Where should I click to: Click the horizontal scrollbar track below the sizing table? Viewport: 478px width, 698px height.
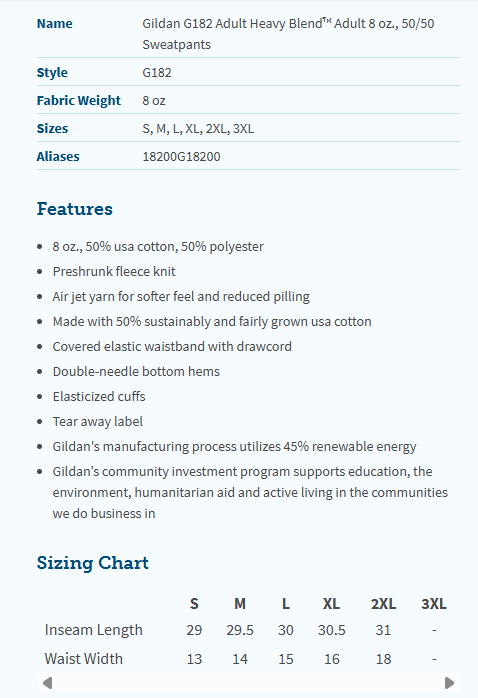[248, 683]
